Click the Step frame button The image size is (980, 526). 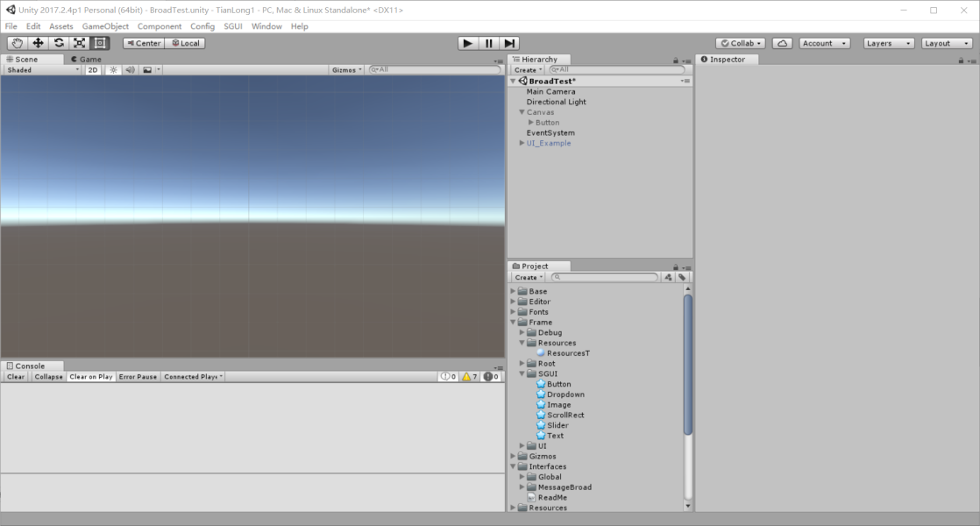point(509,43)
